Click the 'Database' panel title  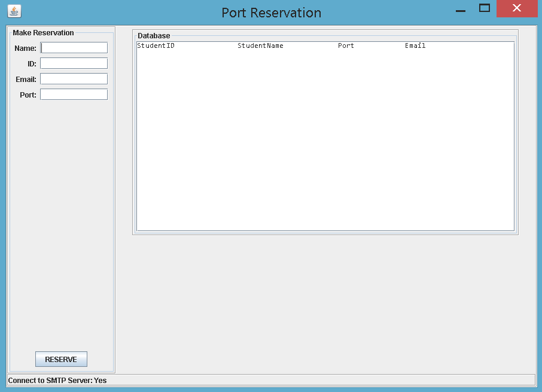154,35
